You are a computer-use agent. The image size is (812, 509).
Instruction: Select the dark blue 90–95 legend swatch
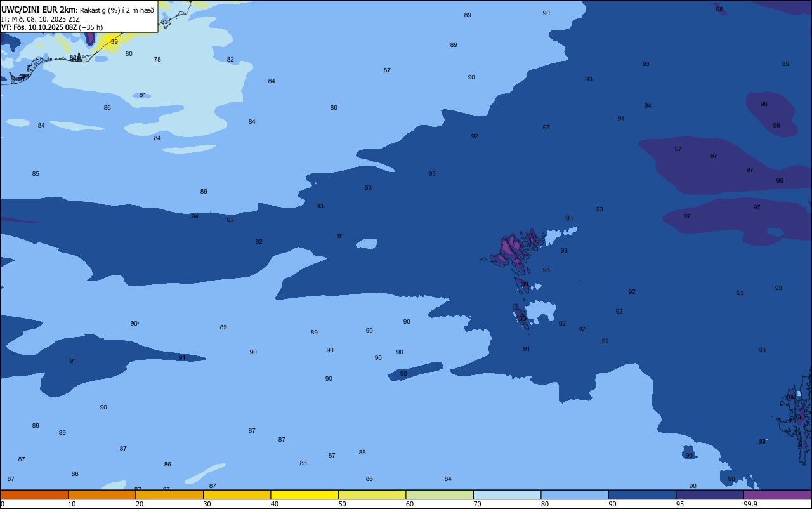(x=642, y=494)
